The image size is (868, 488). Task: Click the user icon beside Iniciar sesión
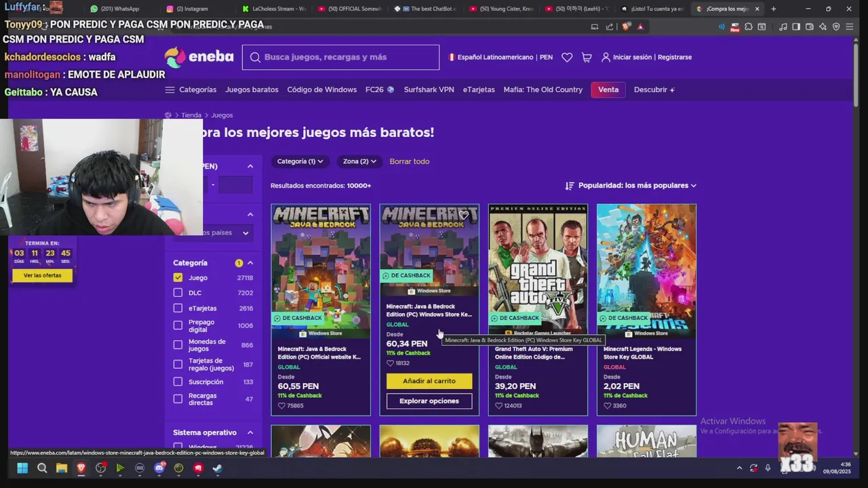coord(606,58)
